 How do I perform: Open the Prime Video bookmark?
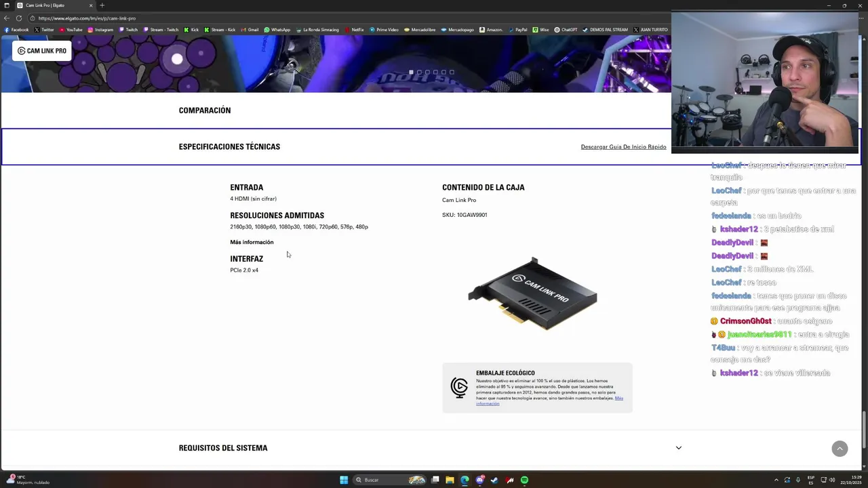[384, 30]
